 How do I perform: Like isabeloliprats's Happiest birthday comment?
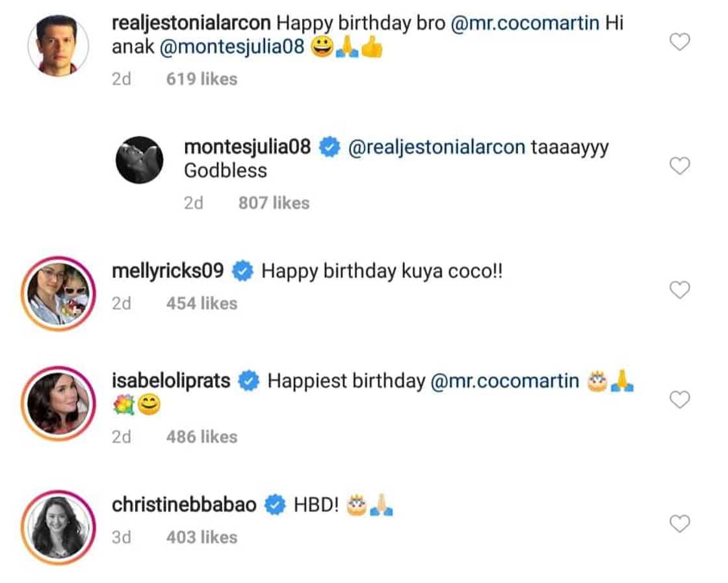tap(679, 400)
